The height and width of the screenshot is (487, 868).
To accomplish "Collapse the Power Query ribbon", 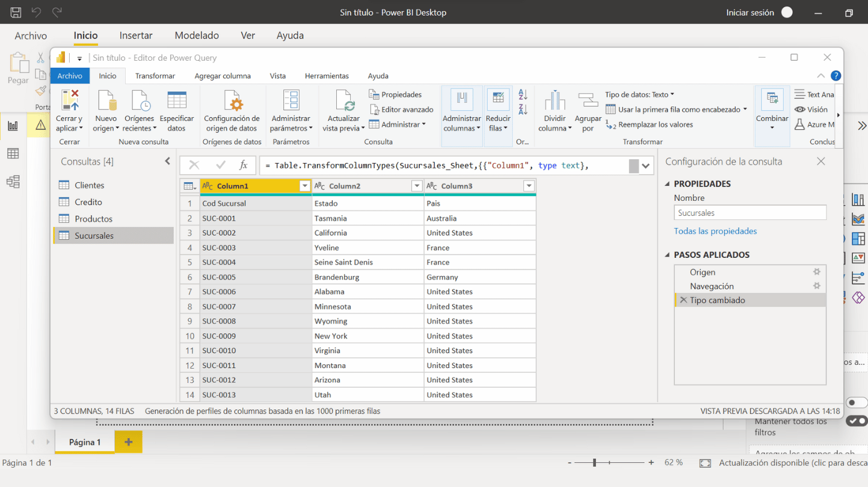I will pos(820,76).
